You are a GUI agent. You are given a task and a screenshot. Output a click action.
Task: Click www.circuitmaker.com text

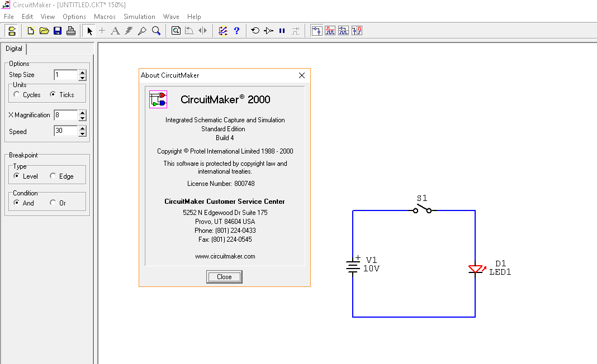tap(225, 256)
